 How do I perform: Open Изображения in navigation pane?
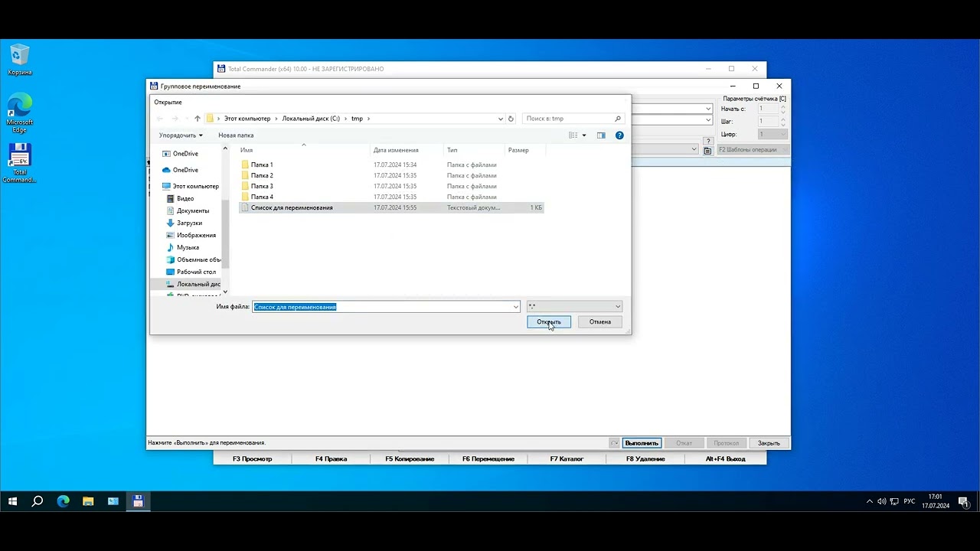click(191, 235)
